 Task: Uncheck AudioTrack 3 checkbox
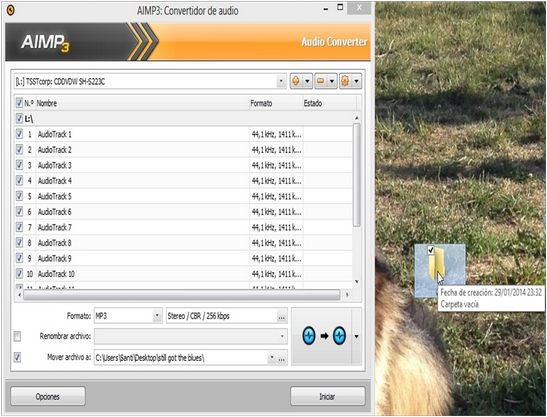(20, 165)
